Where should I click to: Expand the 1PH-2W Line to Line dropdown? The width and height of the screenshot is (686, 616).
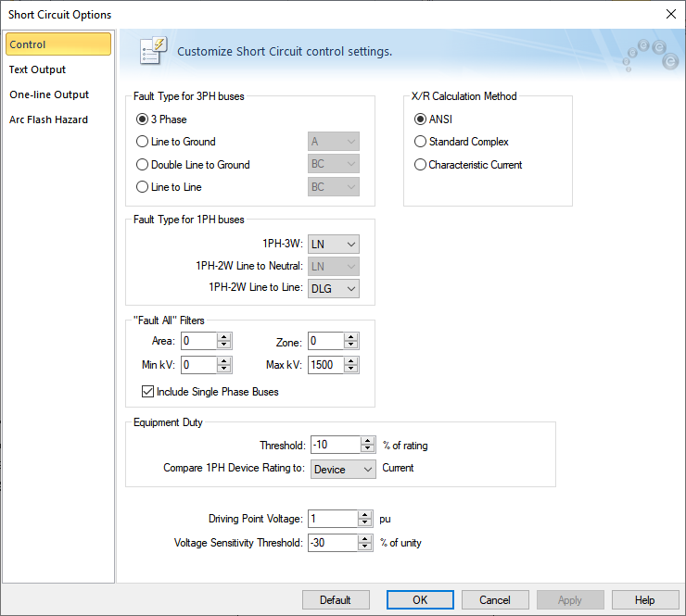[334, 288]
